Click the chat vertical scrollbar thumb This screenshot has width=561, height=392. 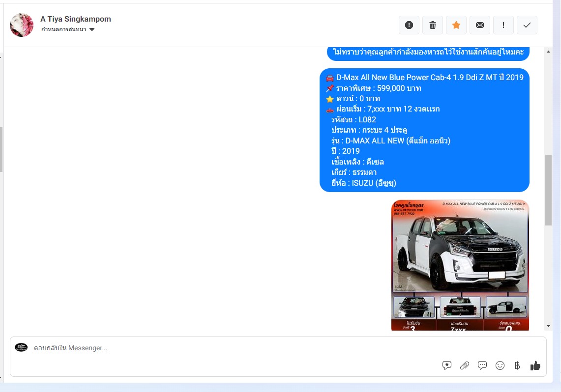(x=549, y=190)
